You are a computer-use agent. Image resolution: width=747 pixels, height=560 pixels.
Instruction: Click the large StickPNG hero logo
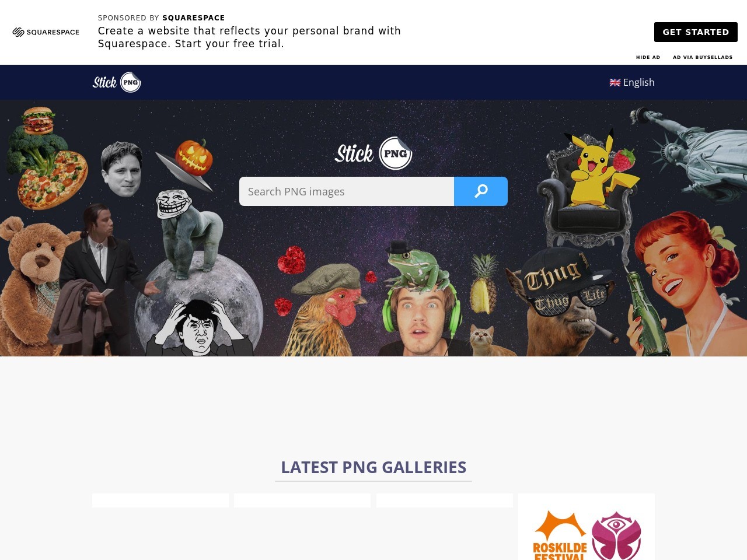tap(373, 153)
